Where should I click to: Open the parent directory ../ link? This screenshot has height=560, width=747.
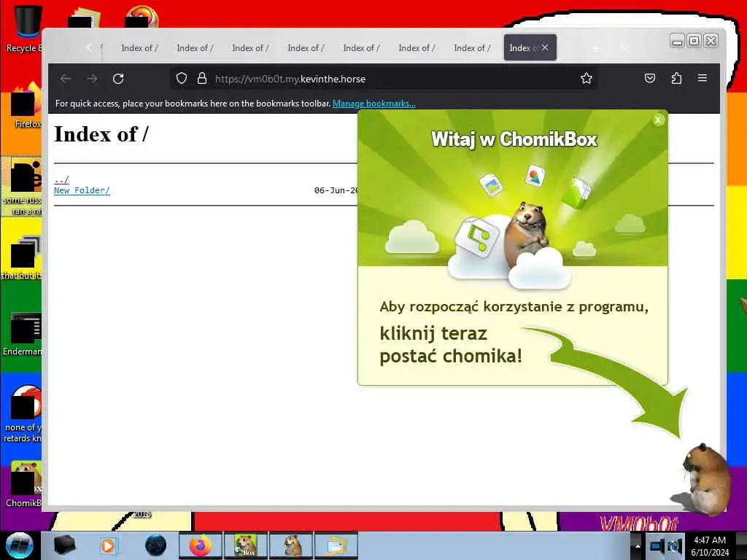(61, 179)
